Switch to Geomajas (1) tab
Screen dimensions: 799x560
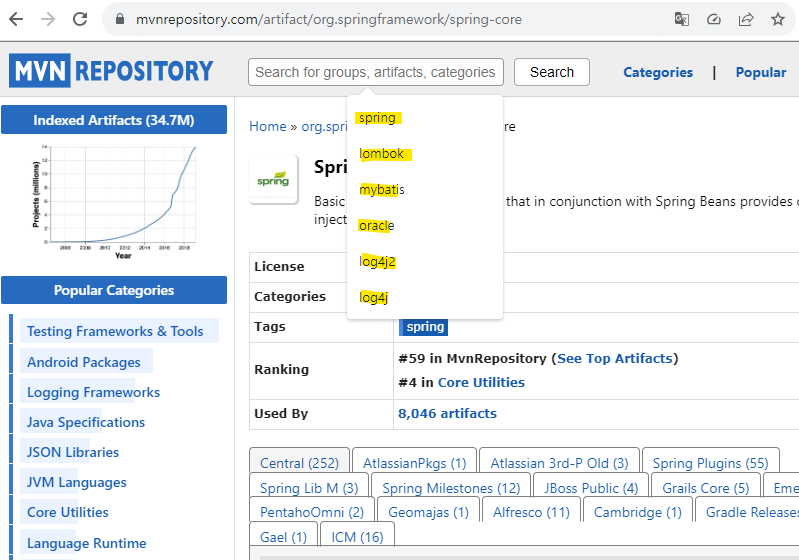pyautogui.click(x=429, y=511)
